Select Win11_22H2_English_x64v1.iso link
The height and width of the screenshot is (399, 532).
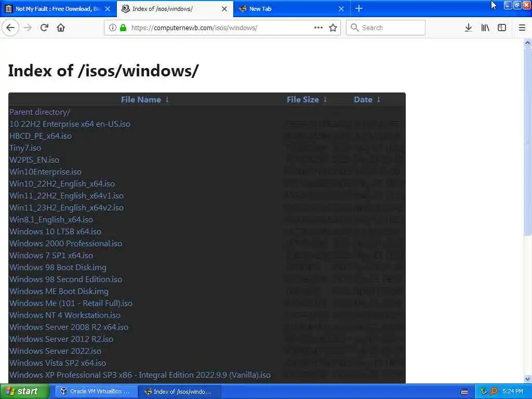66,196
